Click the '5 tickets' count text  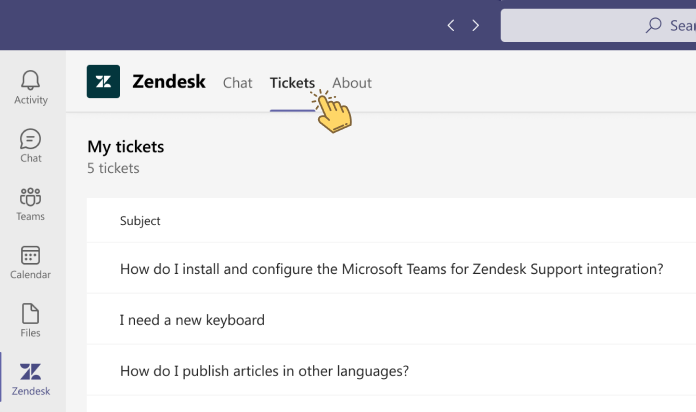[x=113, y=168]
